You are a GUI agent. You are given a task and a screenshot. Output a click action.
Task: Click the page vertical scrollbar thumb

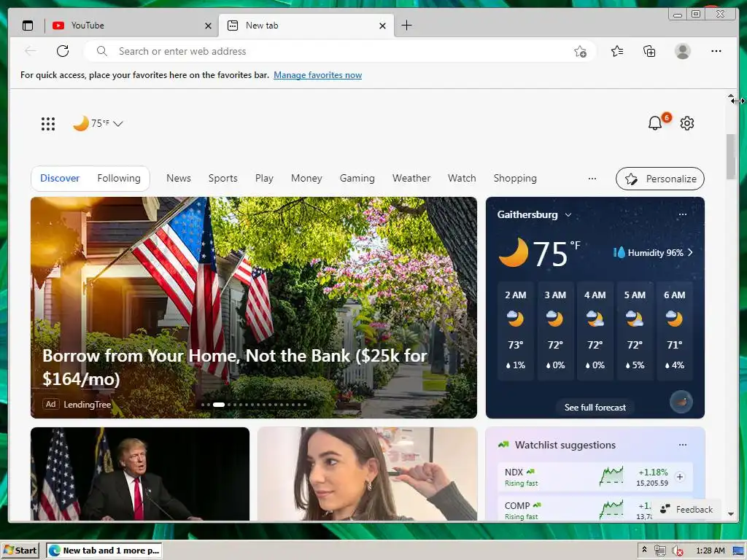coord(731,157)
